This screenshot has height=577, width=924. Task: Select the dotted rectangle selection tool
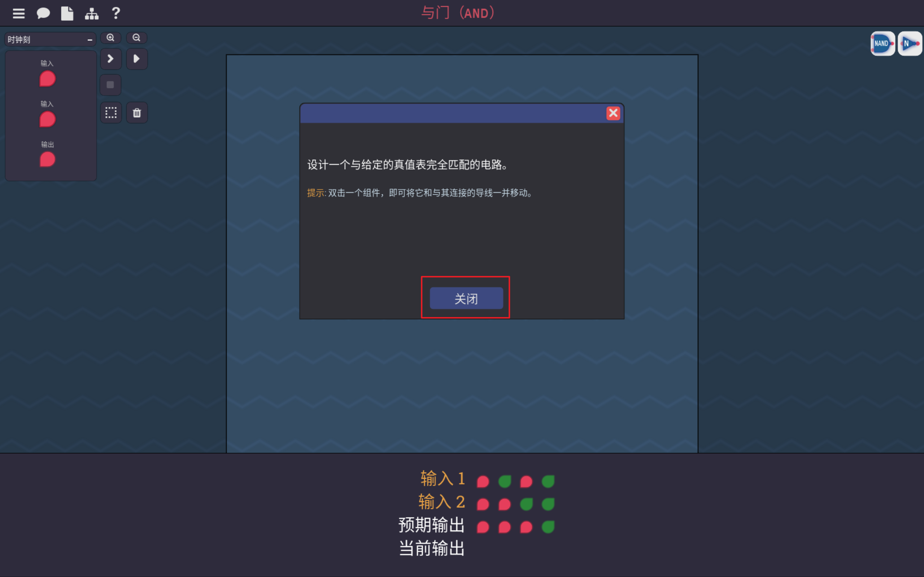point(111,113)
